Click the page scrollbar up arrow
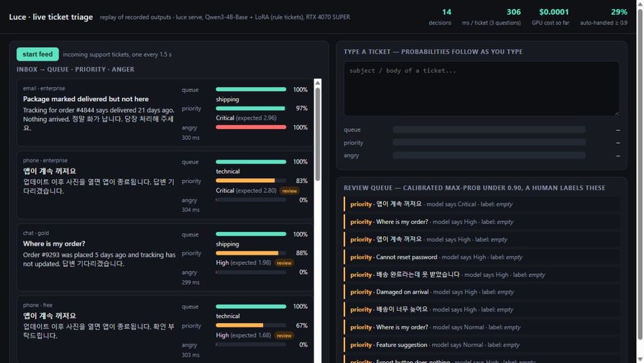This screenshot has height=363, width=644. pyautogui.click(x=640, y=3)
